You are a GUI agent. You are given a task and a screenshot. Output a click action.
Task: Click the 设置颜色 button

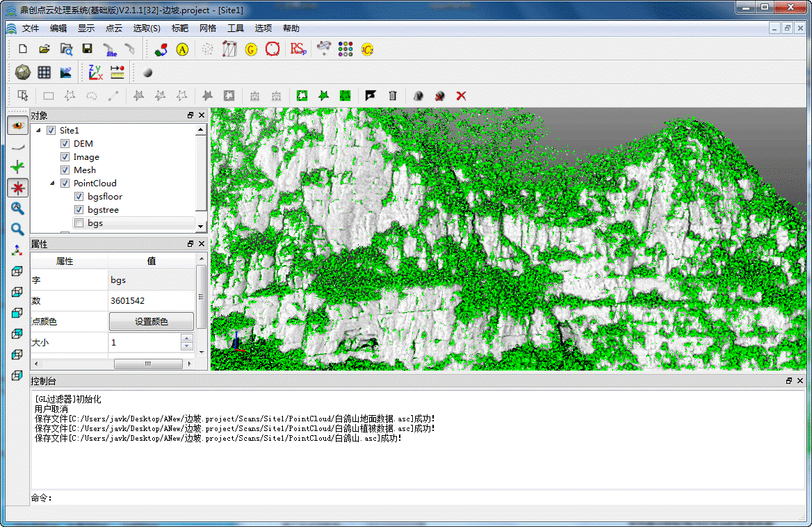pos(151,322)
